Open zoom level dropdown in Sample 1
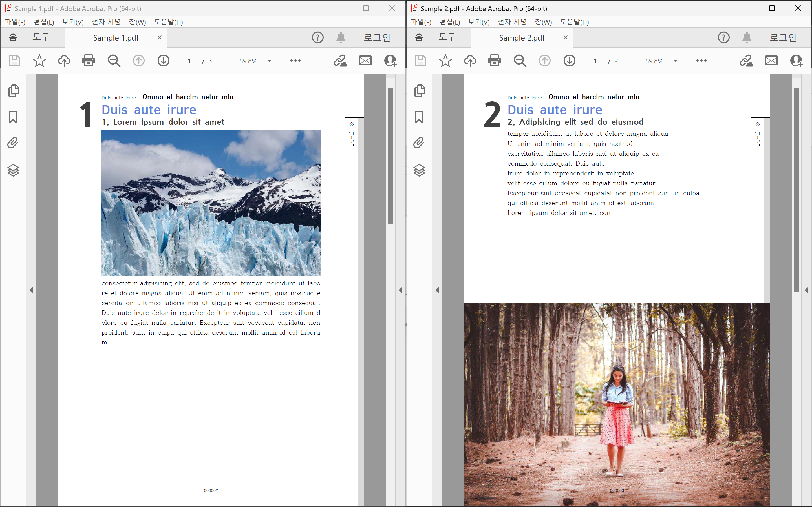Viewport: 812px width, 507px height. pyautogui.click(x=269, y=61)
